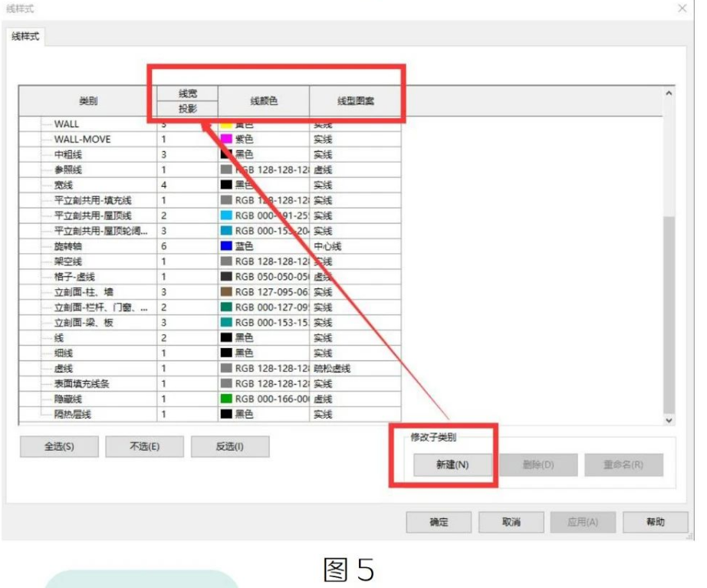The width and height of the screenshot is (707, 588).
Task: Select the 细线 category row
Action: 64,353
